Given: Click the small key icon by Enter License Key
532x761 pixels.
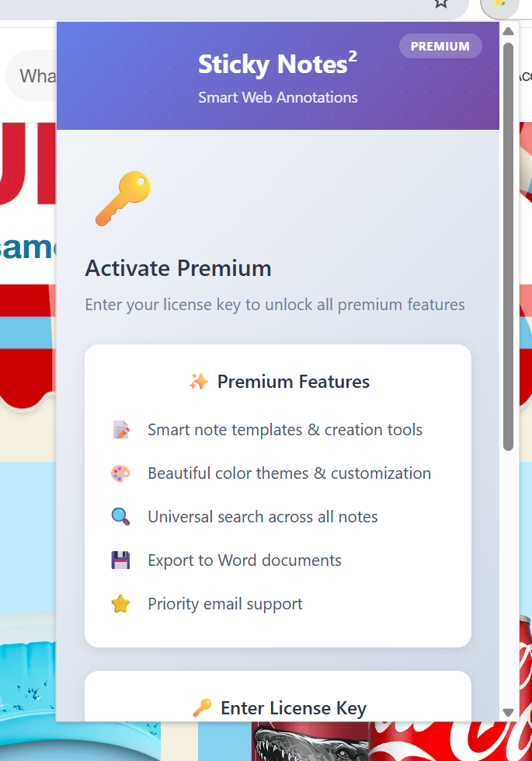Looking at the screenshot, I should pyautogui.click(x=202, y=708).
